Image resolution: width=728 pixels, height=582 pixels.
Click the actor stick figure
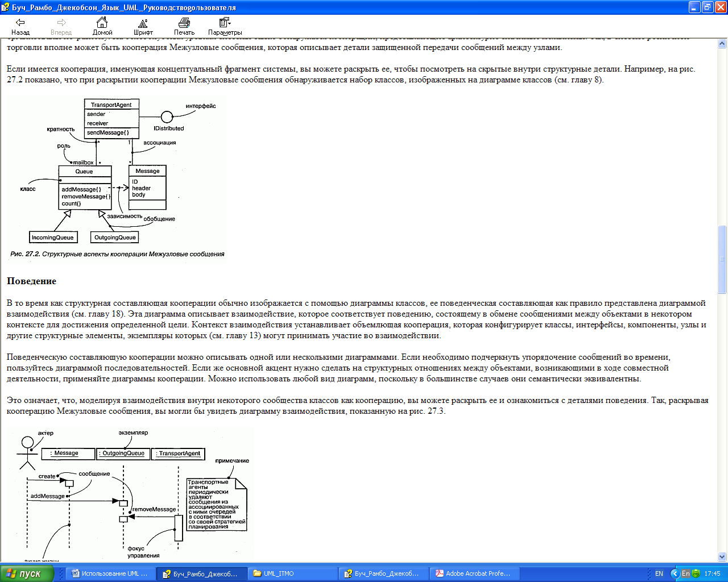(x=26, y=452)
